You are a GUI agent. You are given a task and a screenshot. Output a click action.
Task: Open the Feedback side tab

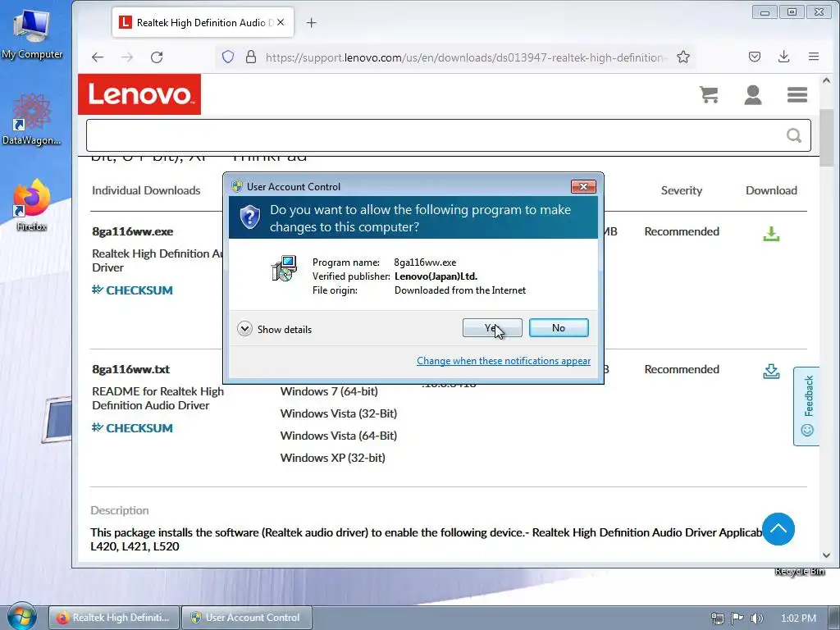[807, 406]
